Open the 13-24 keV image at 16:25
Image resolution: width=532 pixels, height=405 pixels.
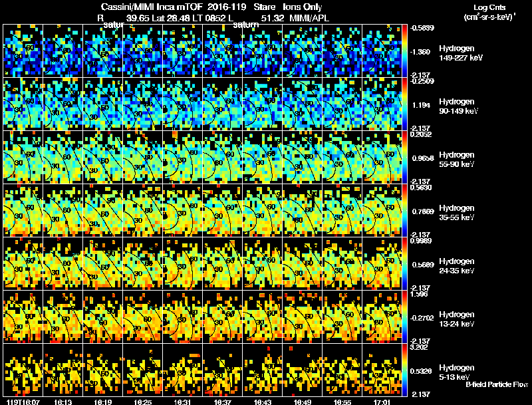pyautogui.click(x=142, y=317)
